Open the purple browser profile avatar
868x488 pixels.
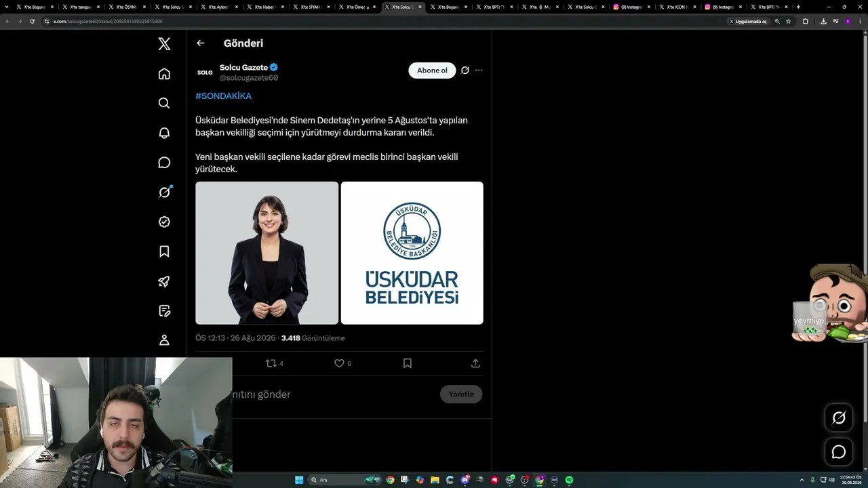click(x=848, y=21)
